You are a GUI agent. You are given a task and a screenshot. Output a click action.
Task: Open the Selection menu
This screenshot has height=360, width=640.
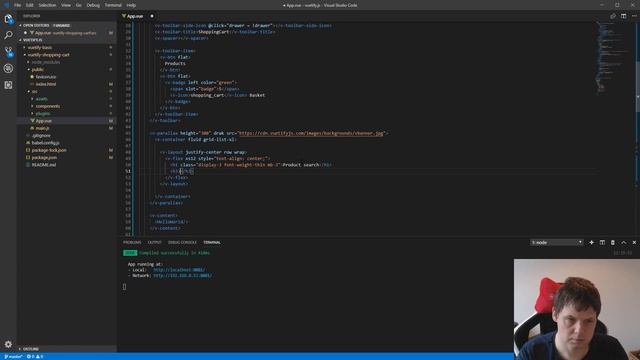click(x=47, y=5)
